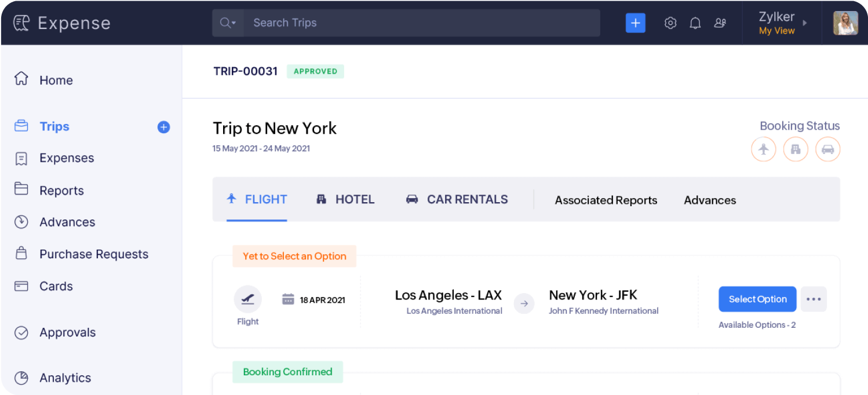The height and width of the screenshot is (395, 868).
Task: Expand the three-dot menu on flight option
Action: [x=814, y=299]
